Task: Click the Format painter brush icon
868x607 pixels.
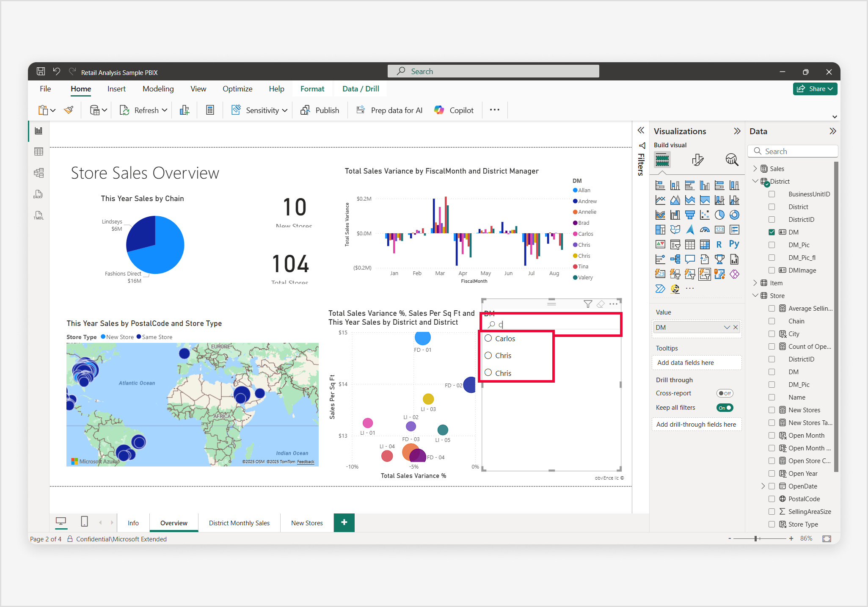Action: (x=69, y=110)
